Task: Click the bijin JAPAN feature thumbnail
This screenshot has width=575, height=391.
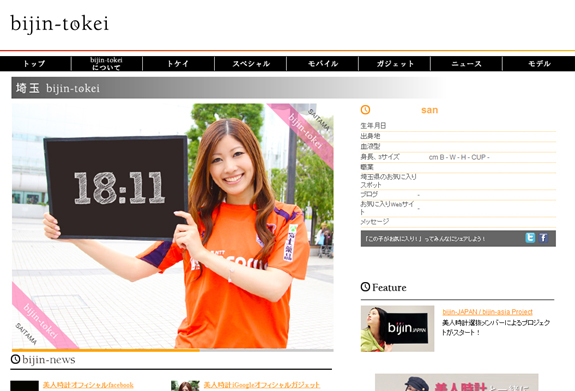Action: click(397, 329)
